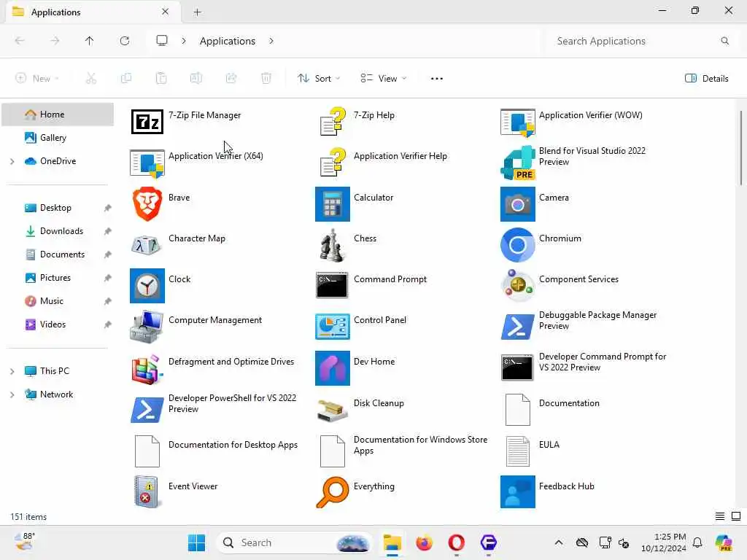Refresh the Applications folder
This screenshot has height=560, width=747.
pyautogui.click(x=125, y=41)
